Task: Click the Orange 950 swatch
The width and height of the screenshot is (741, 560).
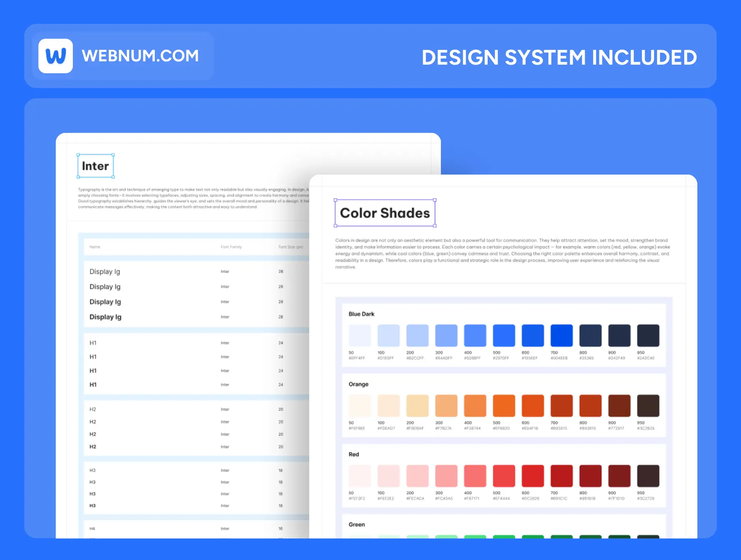Action: click(x=648, y=406)
